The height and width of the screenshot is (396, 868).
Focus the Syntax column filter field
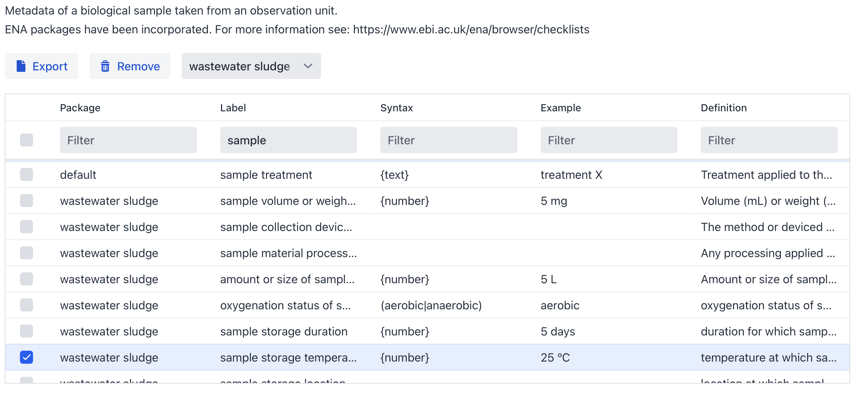click(449, 140)
